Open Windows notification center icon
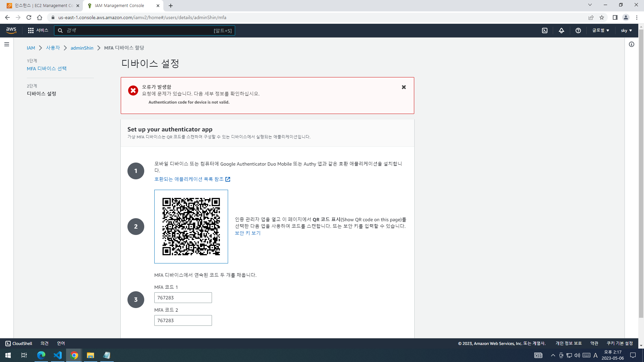The width and height of the screenshot is (644, 362). click(633, 355)
